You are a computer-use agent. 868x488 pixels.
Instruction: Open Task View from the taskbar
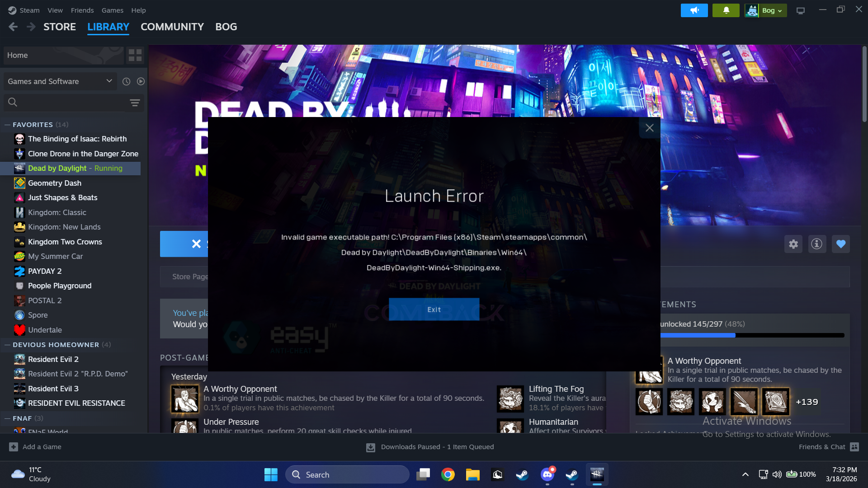423,474
